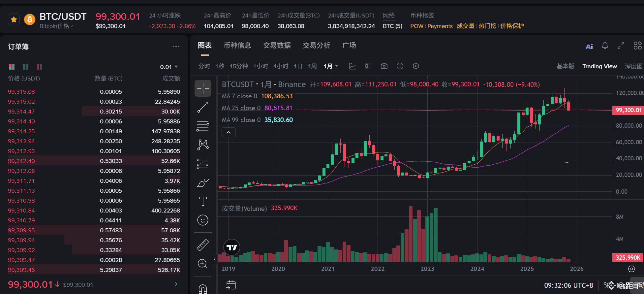
Task: Switch to 深度图 depth chart
Action: pyautogui.click(x=633, y=66)
